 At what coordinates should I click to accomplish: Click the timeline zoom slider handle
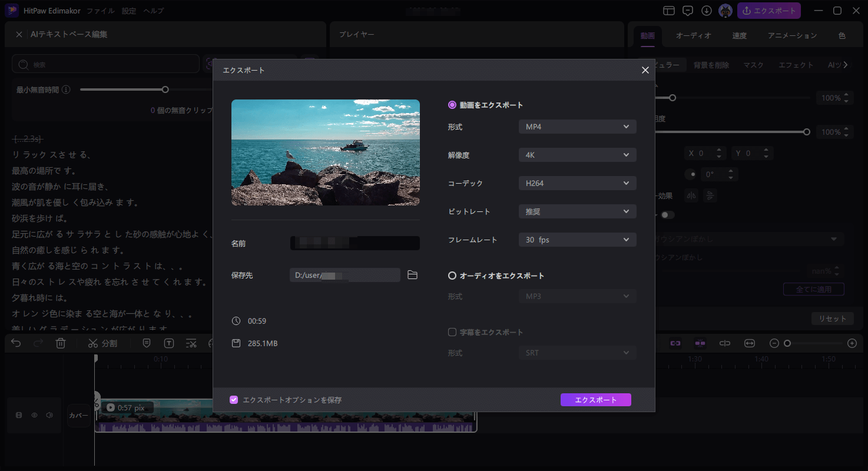coord(787,343)
